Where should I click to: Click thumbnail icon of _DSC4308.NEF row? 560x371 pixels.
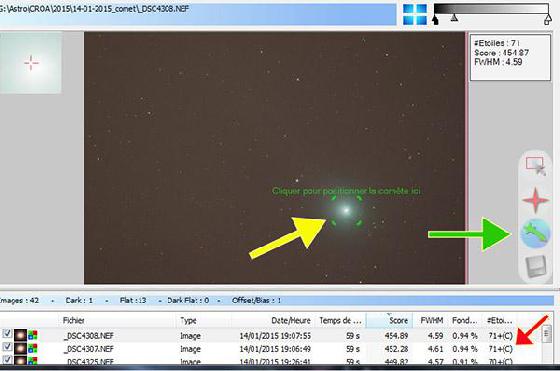tap(20, 335)
